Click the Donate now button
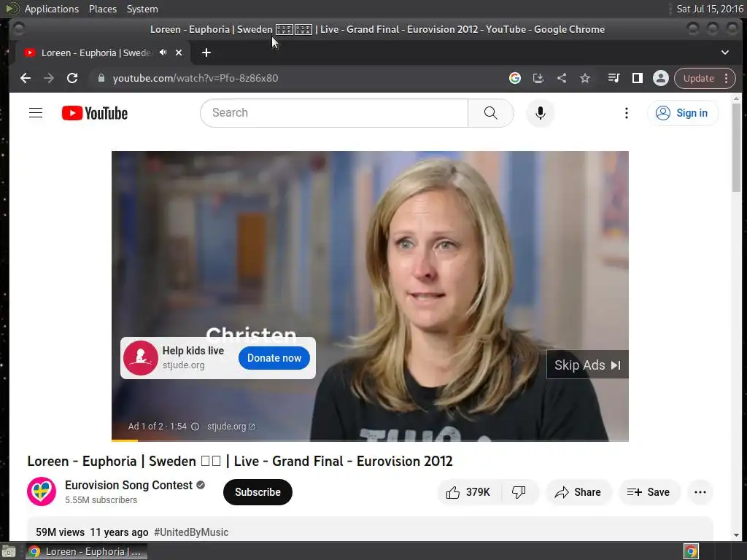747x560 pixels. tap(274, 358)
